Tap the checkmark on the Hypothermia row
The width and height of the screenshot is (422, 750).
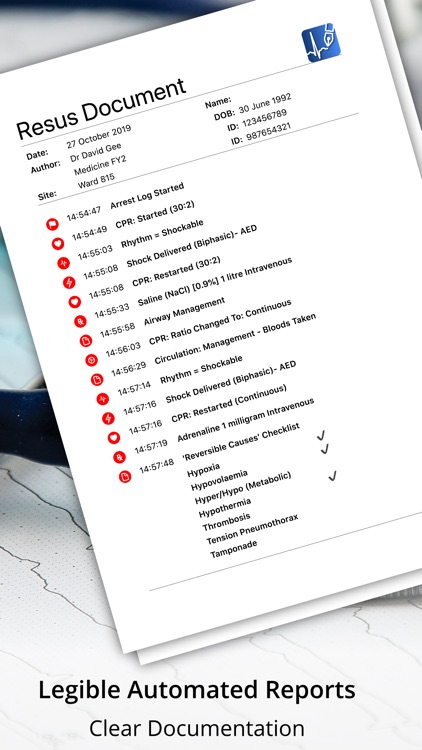333,476
